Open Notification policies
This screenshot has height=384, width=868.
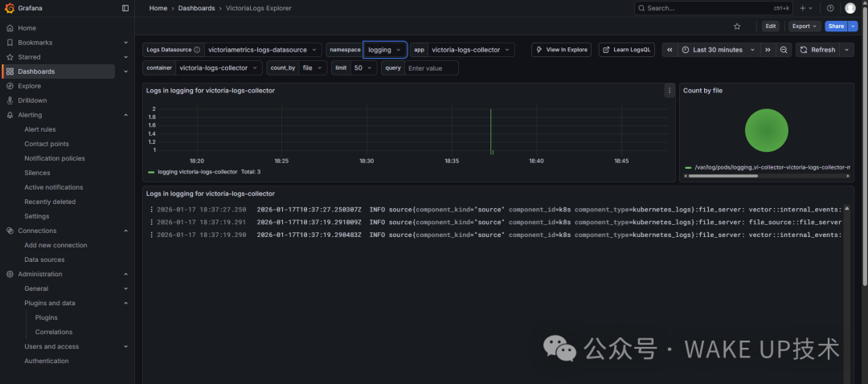(x=55, y=158)
